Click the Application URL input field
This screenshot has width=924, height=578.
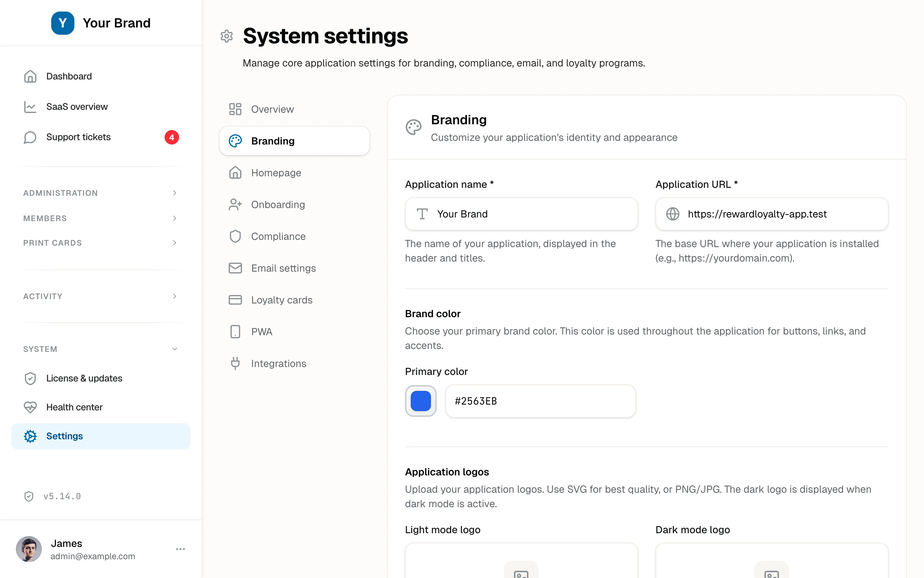point(772,214)
